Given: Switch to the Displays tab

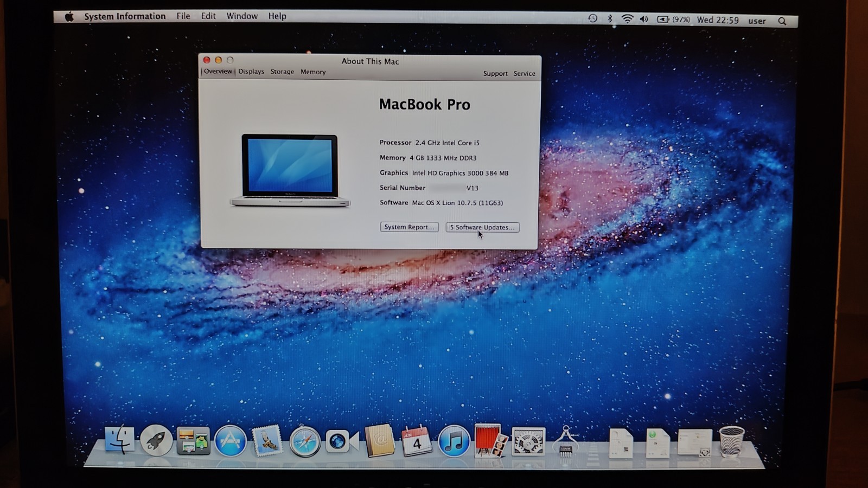Looking at the screenshot, I should [251, 72].
